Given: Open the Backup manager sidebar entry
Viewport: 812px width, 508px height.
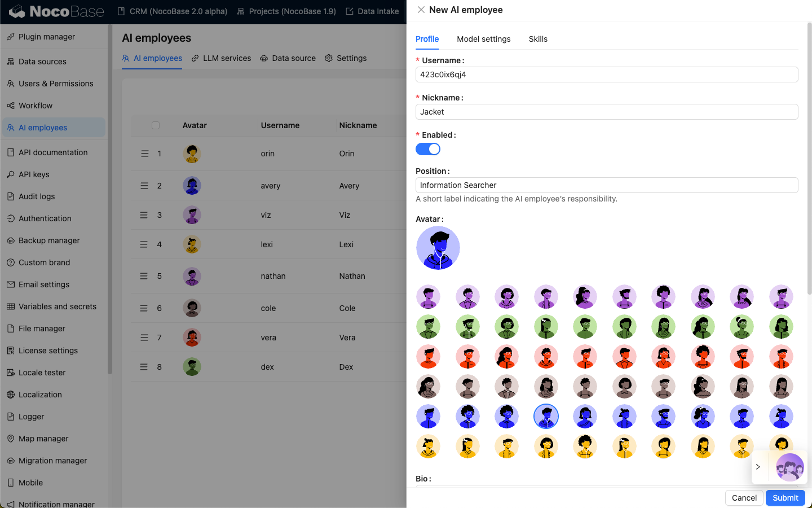Looking at the screenshot, I should click(49, 240).
